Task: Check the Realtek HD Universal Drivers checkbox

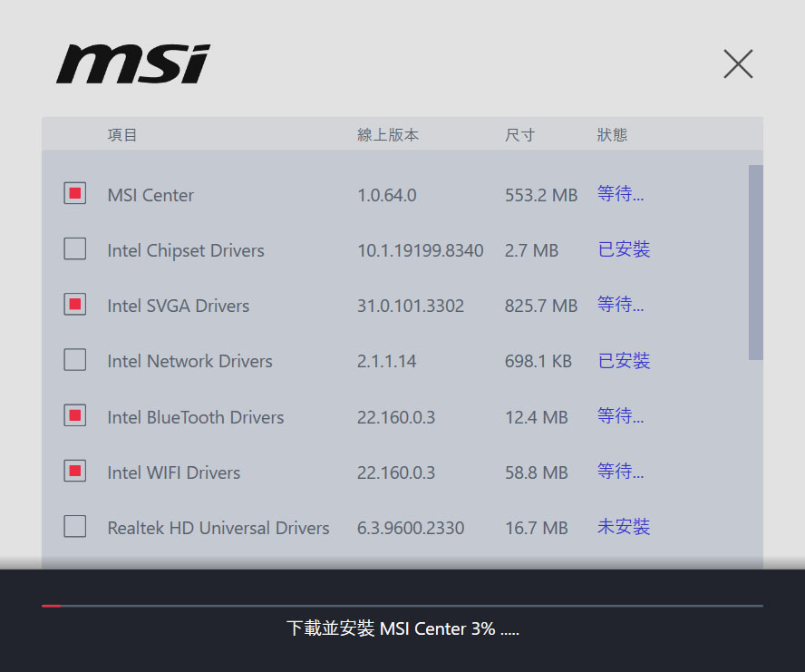Action: [x=75, y=527]
